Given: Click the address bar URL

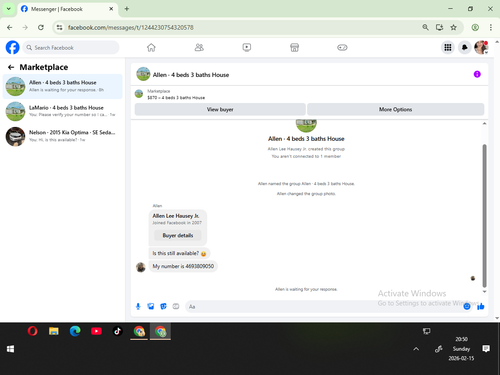Looking at the screenshot, I should 130,27.
